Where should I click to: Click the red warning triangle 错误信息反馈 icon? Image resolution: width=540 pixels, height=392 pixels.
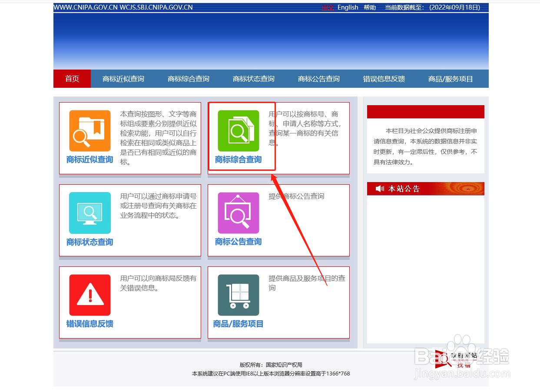tap(90, 295)
